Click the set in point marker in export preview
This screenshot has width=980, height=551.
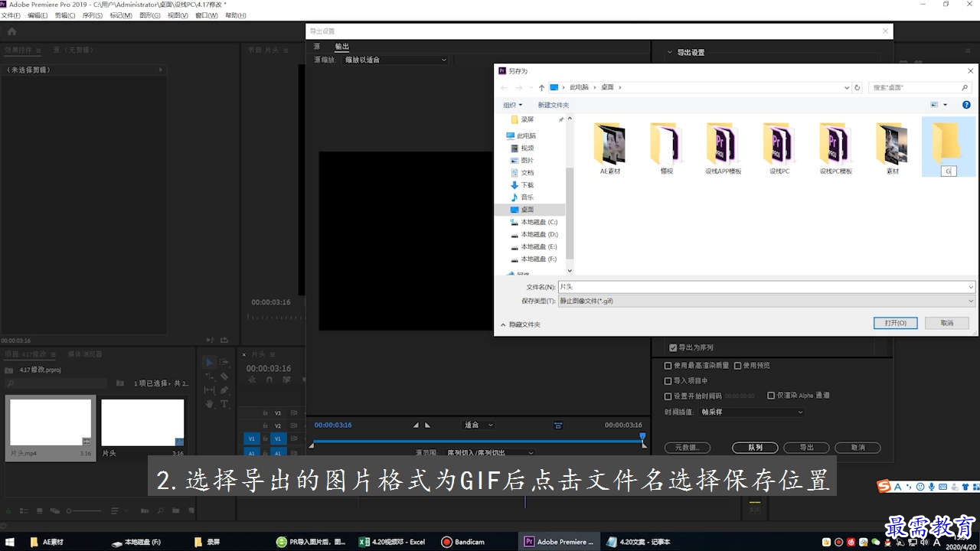[416, 425]
